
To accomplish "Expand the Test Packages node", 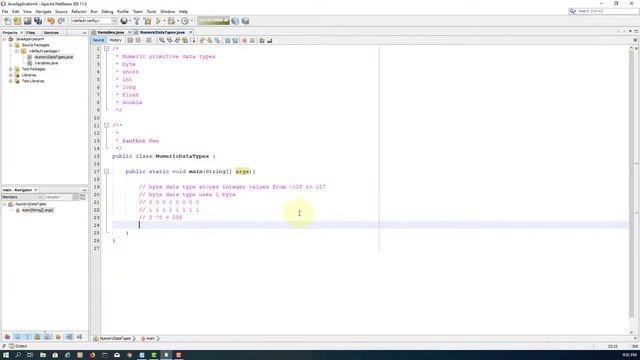I will [11, 69].
